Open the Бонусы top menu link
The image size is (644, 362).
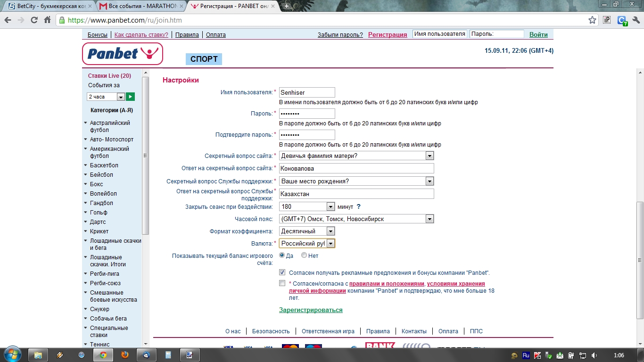click(x=98, y=35)
